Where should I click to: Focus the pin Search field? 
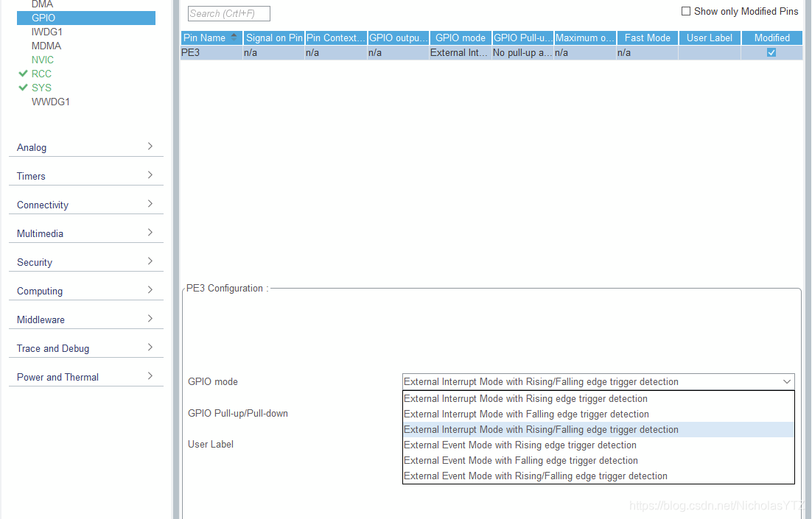point(229,13)
